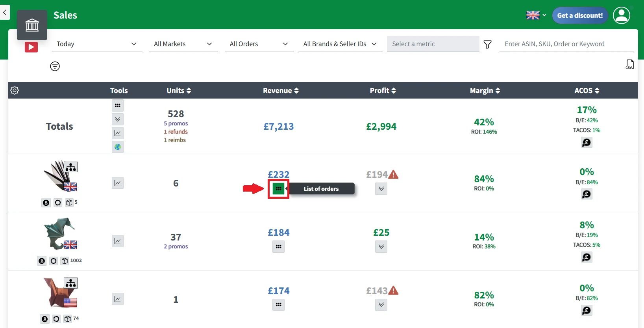Show the Totals row chart

pos(118,133)
